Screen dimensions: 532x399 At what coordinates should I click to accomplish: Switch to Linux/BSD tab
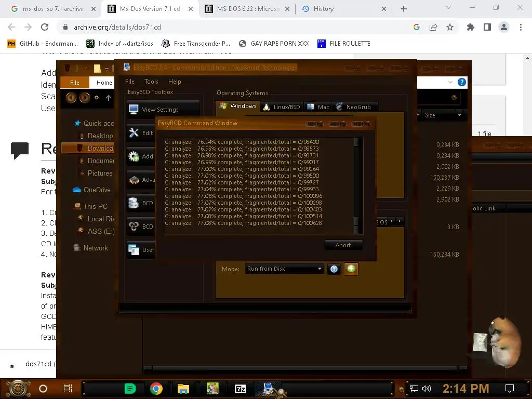tap(282, 107)
